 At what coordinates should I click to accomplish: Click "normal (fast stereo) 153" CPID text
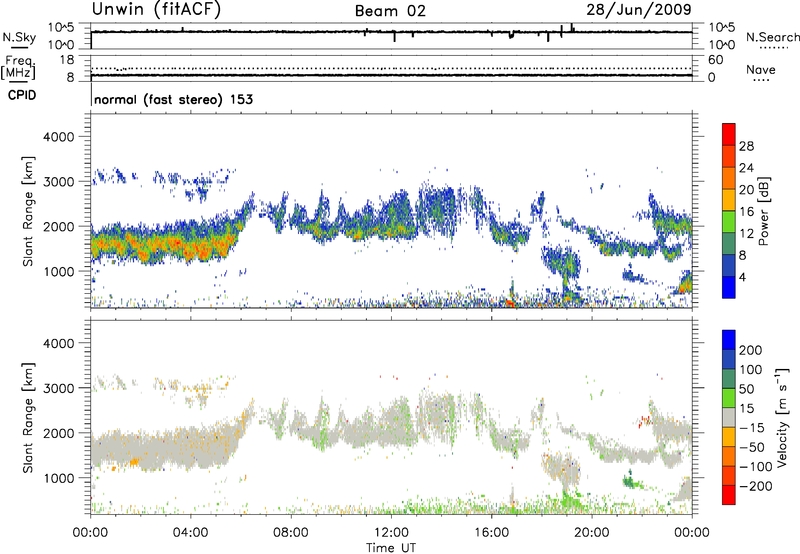click(173, 99)
